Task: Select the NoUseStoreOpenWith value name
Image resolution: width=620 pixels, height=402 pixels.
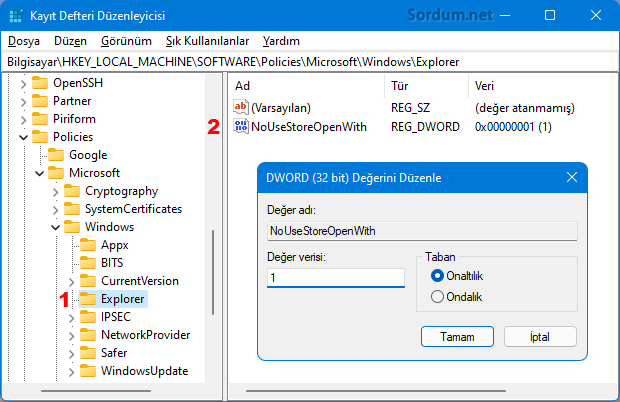Action: (309, 127)
